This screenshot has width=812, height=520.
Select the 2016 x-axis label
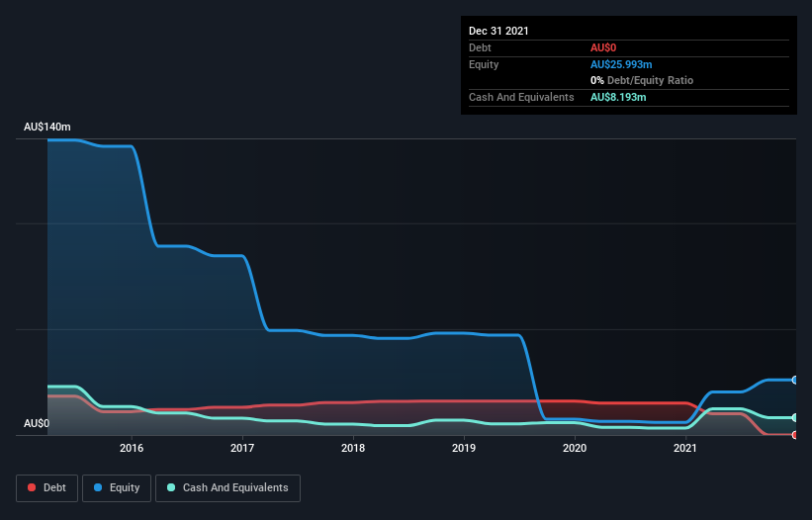point(132,448)
